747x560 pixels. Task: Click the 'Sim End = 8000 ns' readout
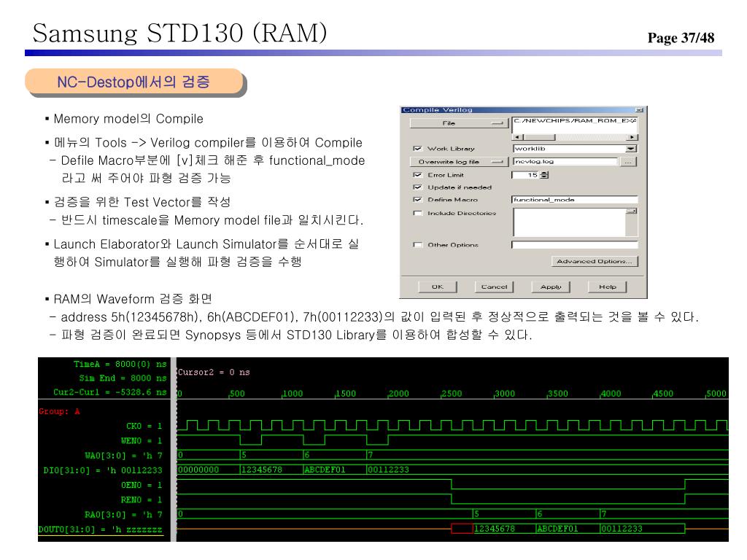click(x=123, y=378)
